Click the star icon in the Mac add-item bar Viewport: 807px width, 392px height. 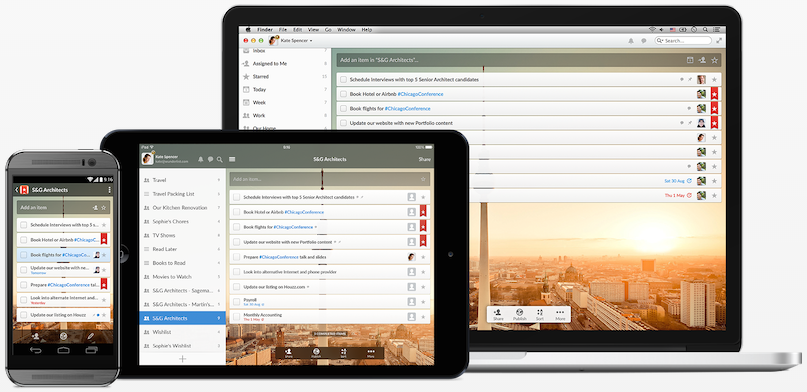click(x=714, y=60)
